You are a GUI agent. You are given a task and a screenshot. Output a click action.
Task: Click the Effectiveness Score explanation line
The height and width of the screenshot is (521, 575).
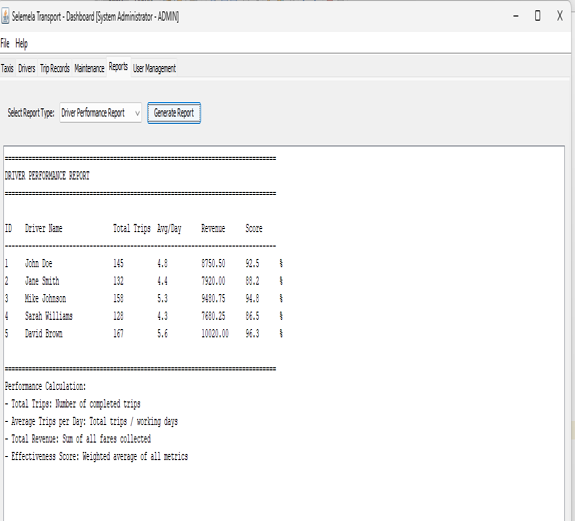point(96,456)
